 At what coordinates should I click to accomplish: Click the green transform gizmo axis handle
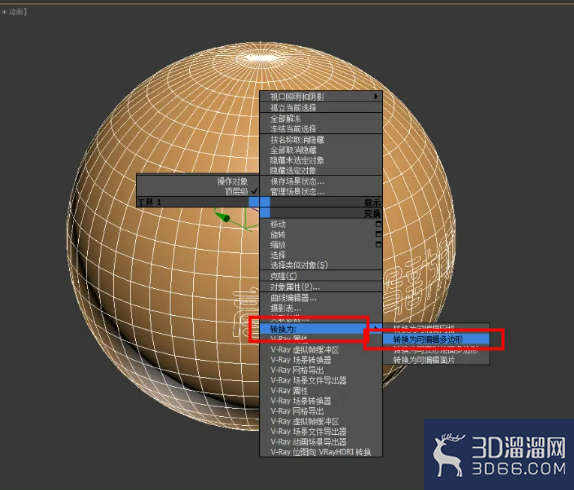223,217
